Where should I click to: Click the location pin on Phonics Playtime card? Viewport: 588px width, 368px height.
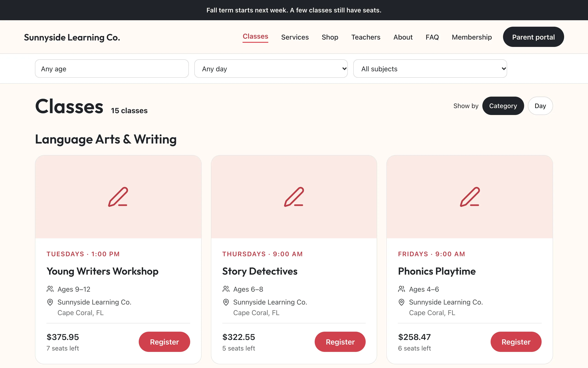coord(402,302)
